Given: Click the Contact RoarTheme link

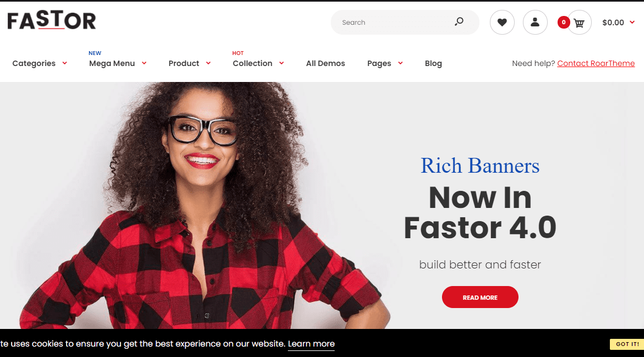Looking at the screenshot, I should click(x=596, y=63).
